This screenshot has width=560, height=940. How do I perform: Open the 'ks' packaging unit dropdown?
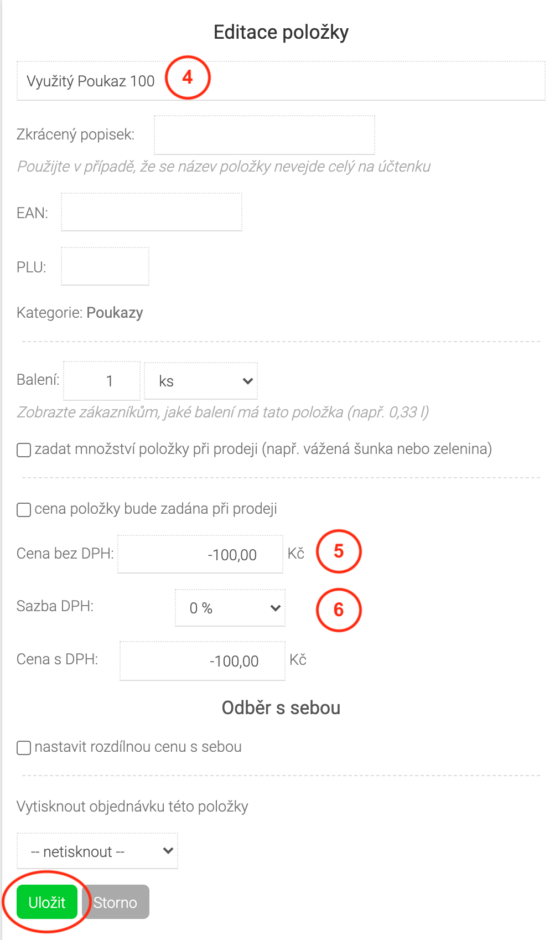tap(201, 381)
